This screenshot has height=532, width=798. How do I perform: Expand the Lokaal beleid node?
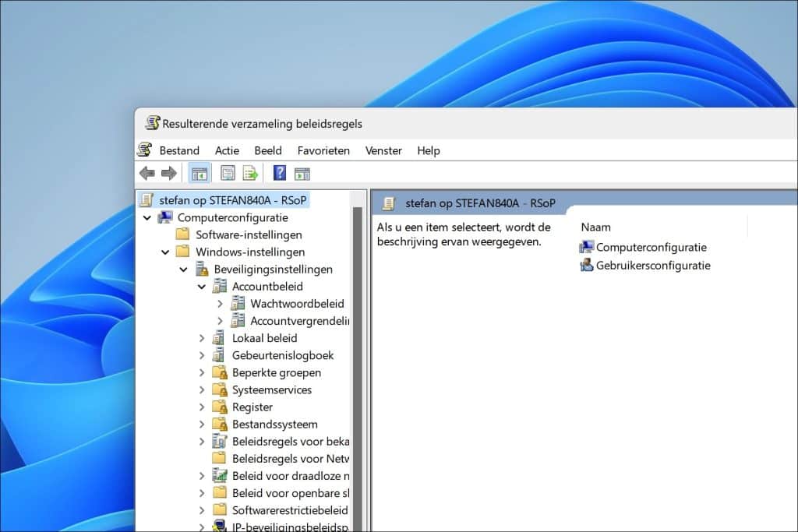point(202,338)
